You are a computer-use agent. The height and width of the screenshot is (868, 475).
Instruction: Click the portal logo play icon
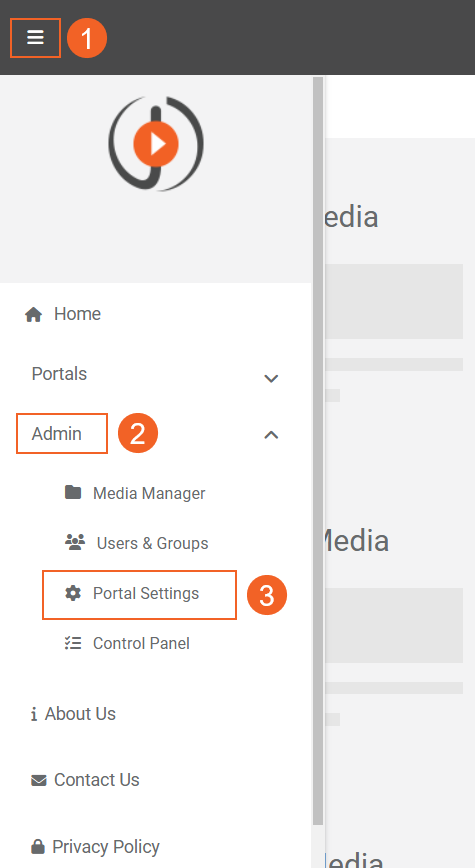pos(156,143)
